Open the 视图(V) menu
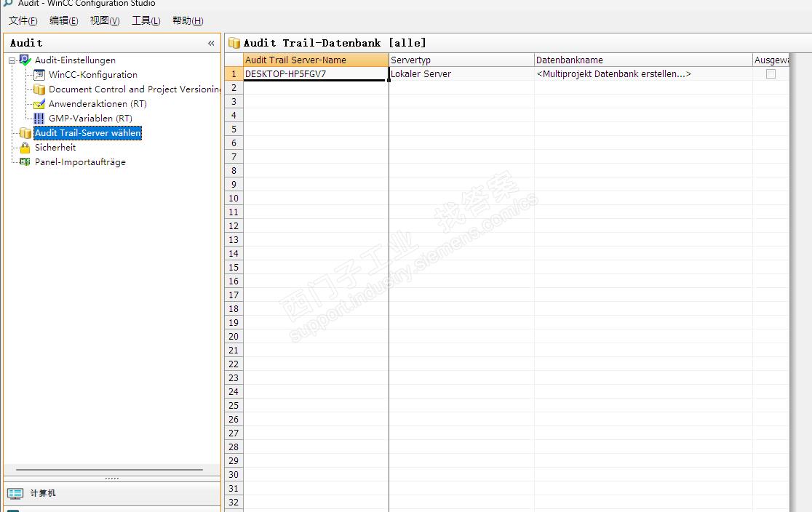The image size is (812, 512). point(105,20)
